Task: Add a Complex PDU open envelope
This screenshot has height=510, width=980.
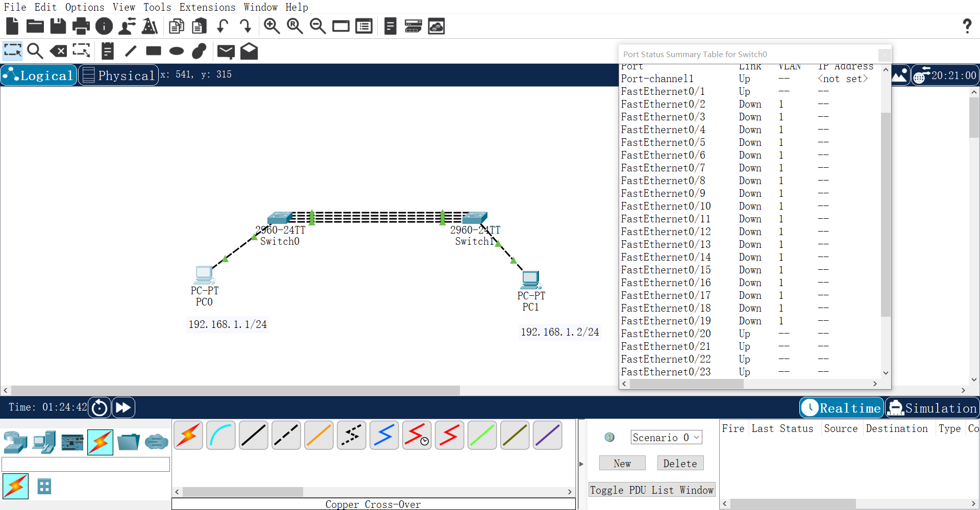Action: [249, 51]
